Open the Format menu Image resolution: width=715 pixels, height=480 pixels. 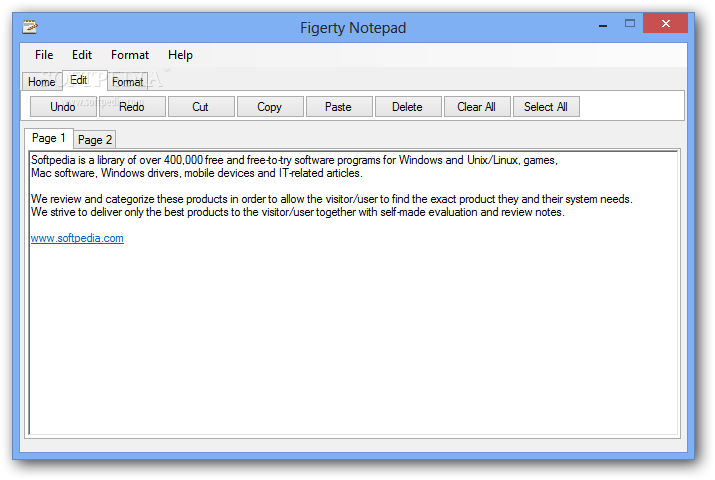point(130,55)
